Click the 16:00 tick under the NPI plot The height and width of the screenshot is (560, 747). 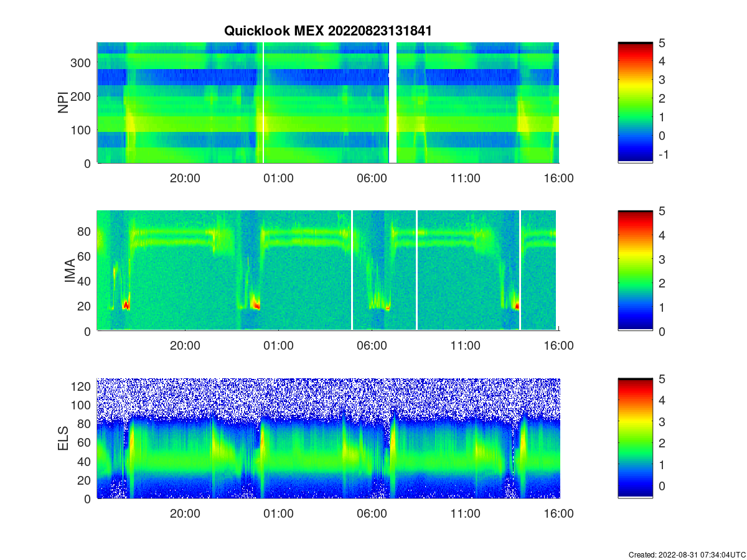tap(558, 178)
